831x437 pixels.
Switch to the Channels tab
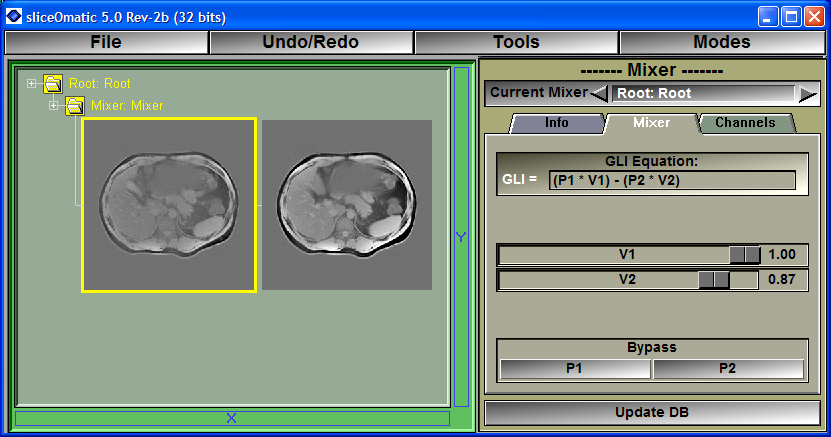pyautogui.click(x=745, y=123)
